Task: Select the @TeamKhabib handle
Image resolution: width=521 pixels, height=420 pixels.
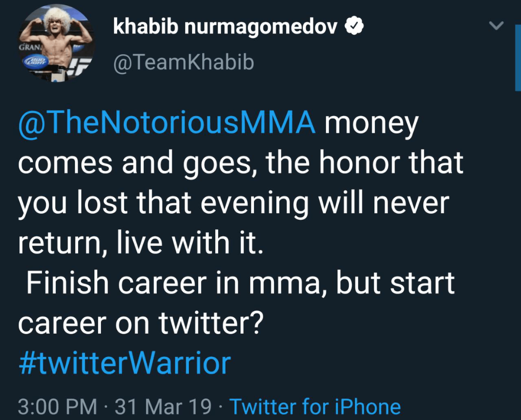Action: tap(183, 62)
